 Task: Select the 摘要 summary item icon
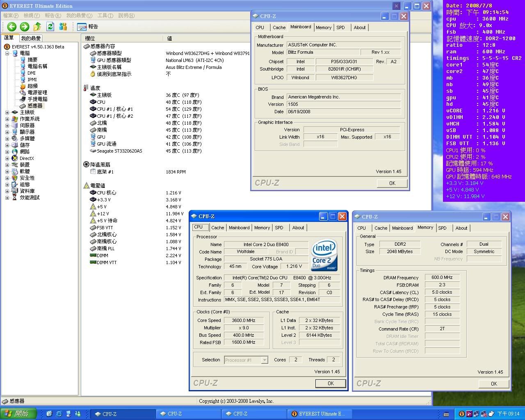[23, 60]
